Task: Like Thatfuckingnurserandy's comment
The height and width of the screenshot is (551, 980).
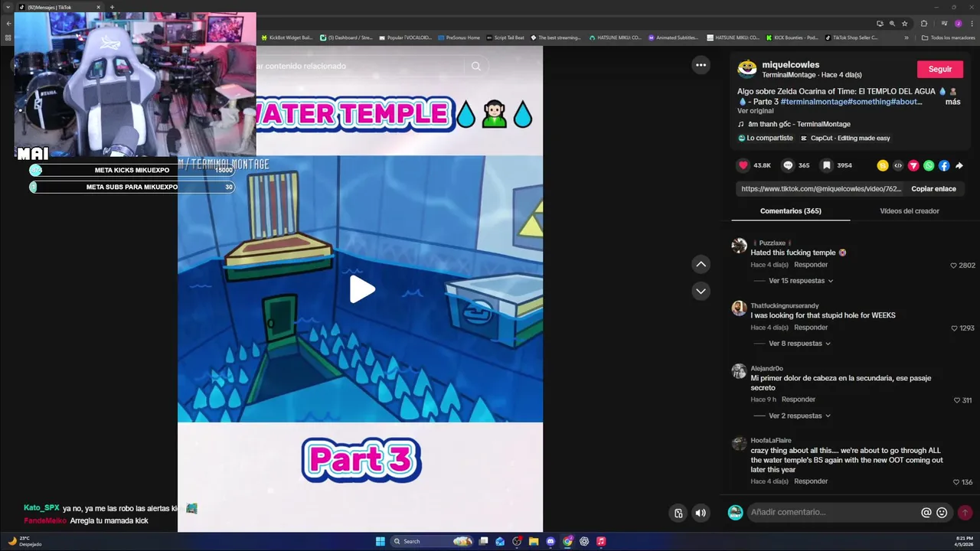Action: tap(954, 328)
